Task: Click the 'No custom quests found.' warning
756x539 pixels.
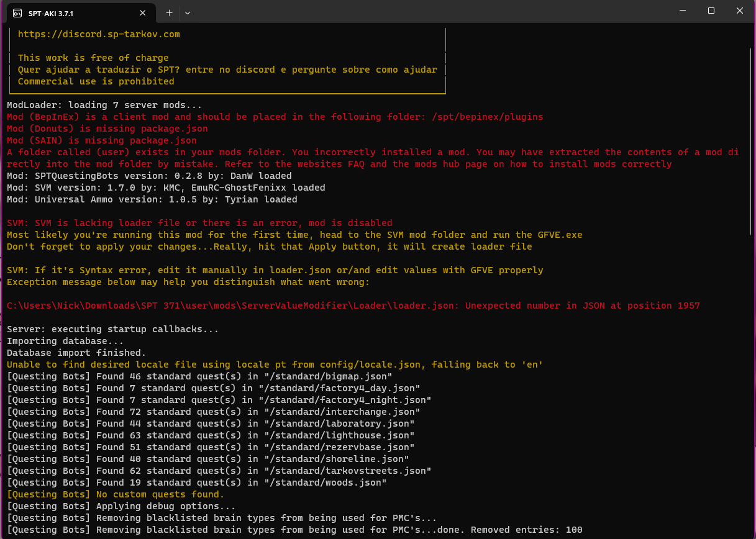Action: coord(116,494)
